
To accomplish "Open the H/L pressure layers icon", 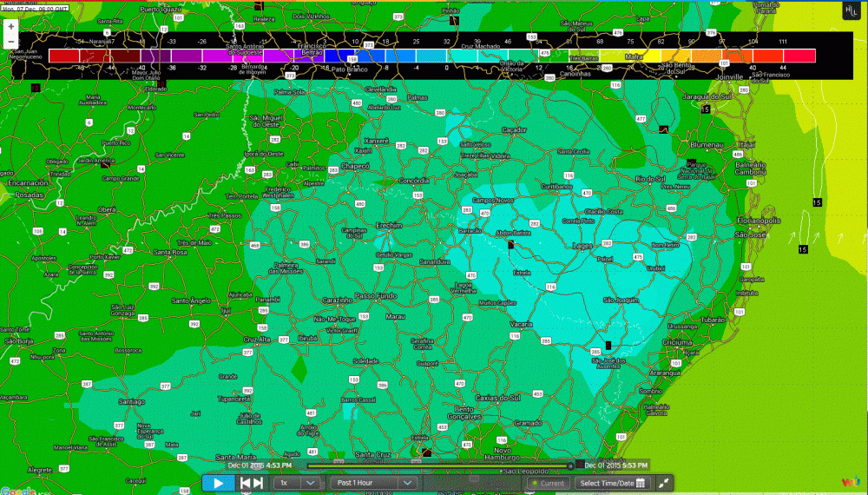I will tap(850, 10).
